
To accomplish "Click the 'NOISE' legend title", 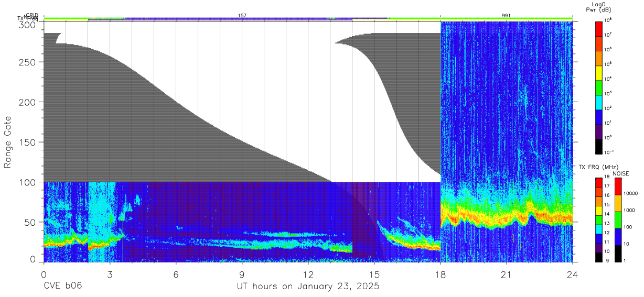I will 621,173.
